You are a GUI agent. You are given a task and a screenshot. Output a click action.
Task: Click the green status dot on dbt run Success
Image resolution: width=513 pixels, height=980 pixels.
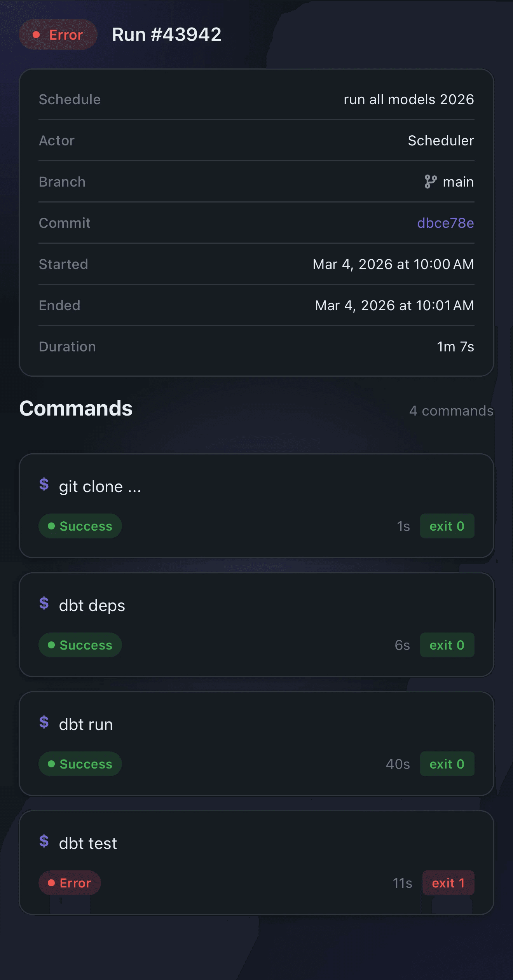(52, 763)
